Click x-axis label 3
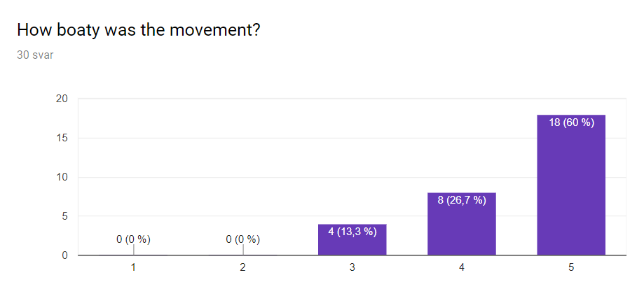Viewport: 644px width, 296px height. (352, 268)
